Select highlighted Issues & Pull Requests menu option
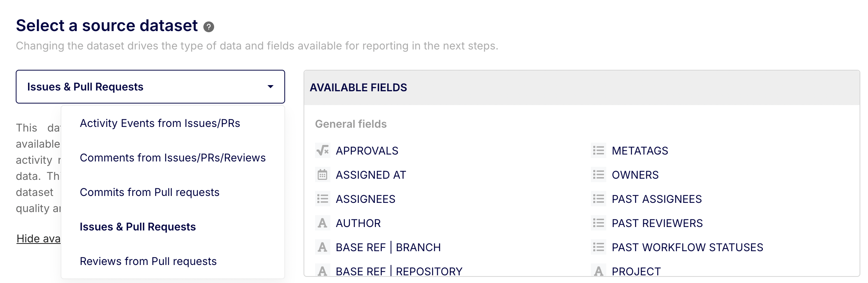Screen dimensions: 868x283 (138, 227)
